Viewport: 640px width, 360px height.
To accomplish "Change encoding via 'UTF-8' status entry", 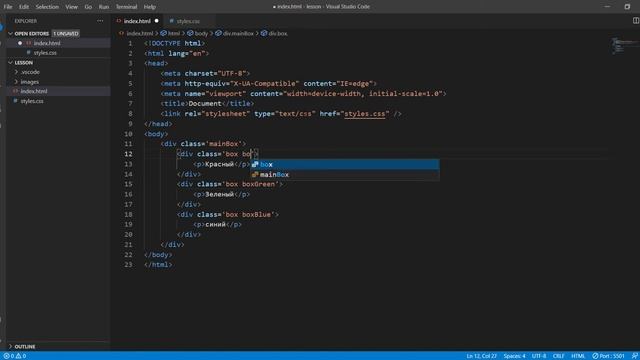I will pos(539,356).
